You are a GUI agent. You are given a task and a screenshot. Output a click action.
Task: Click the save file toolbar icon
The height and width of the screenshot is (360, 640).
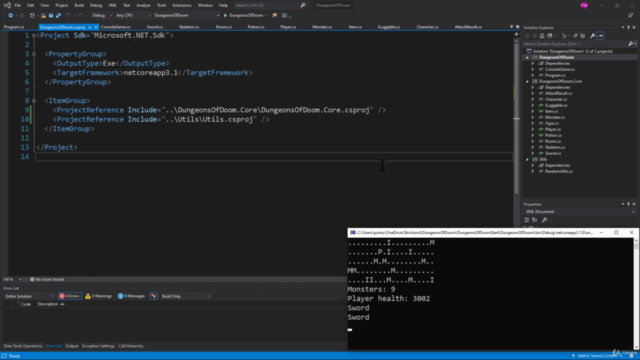click(51, 16)
